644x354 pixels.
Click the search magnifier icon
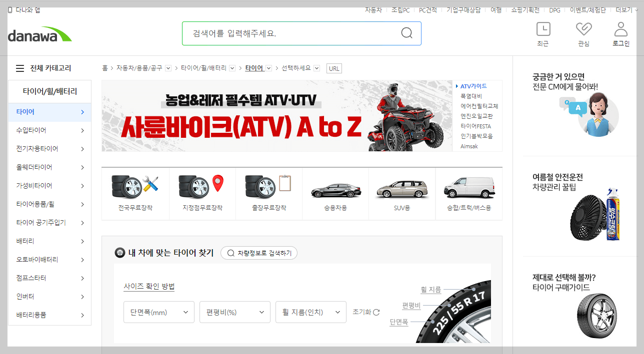point(406,33)
